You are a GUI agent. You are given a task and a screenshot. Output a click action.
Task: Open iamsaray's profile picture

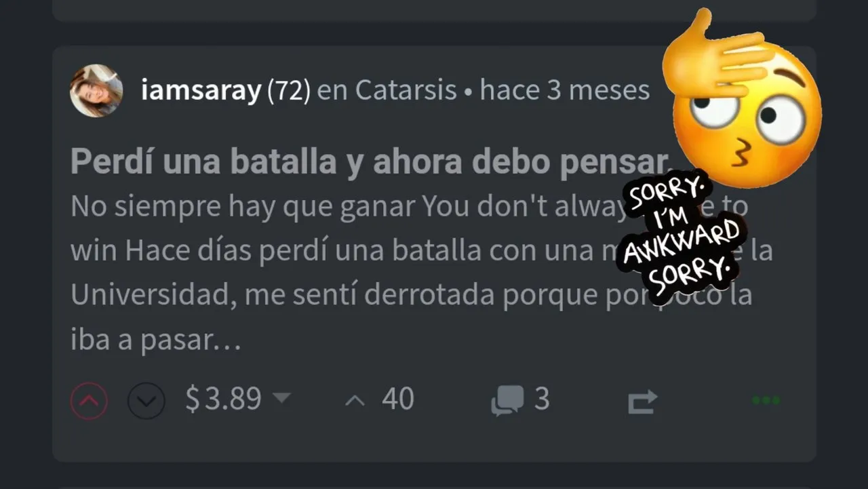(x=96, y=91)
